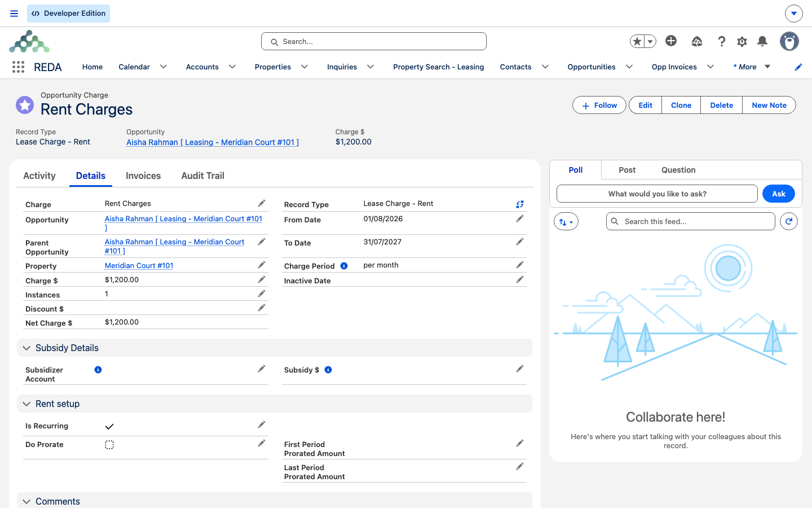Image resolution: width=812 pixels, height=508 pixels.
Task: Click the Clone button
Action: coord(681,105)
